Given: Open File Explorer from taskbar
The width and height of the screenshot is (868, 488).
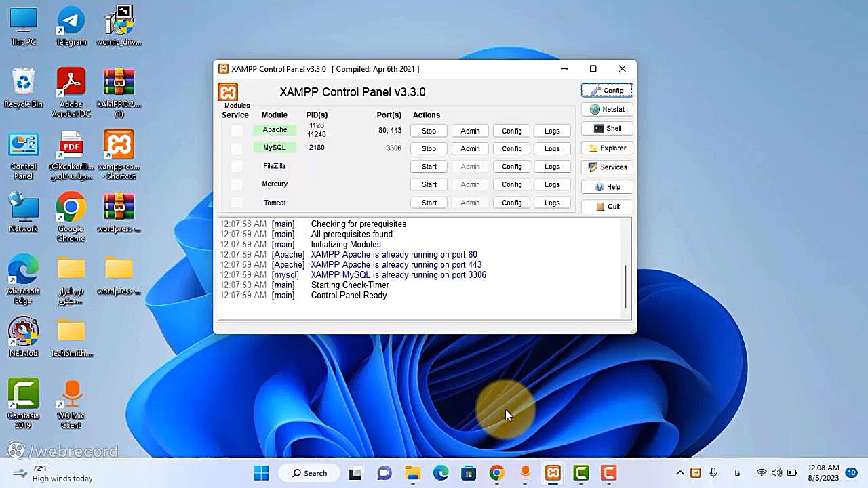Looking at the screenshot, I should (x=412, y=473).
